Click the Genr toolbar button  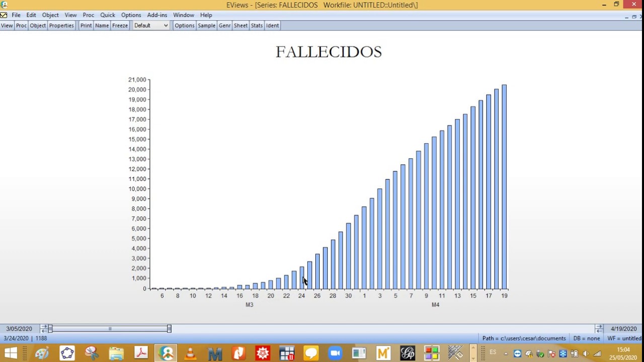pos(225,26)
